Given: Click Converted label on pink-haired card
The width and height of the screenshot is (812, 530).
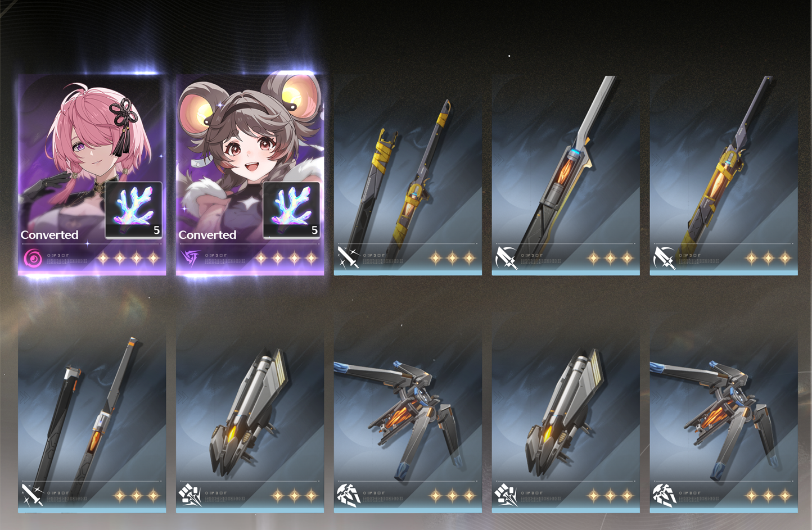Looking at the screenshot, I should (x=49, y=235).
